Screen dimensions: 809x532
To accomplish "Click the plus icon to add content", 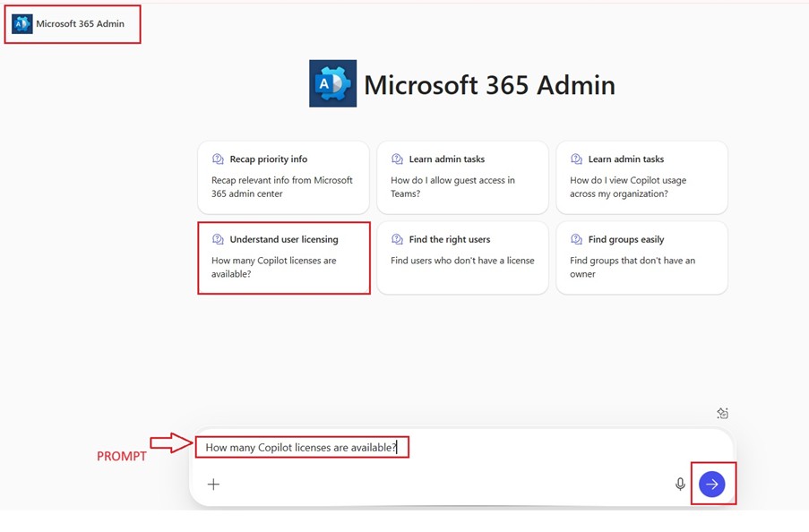I will tap(213, 484).
